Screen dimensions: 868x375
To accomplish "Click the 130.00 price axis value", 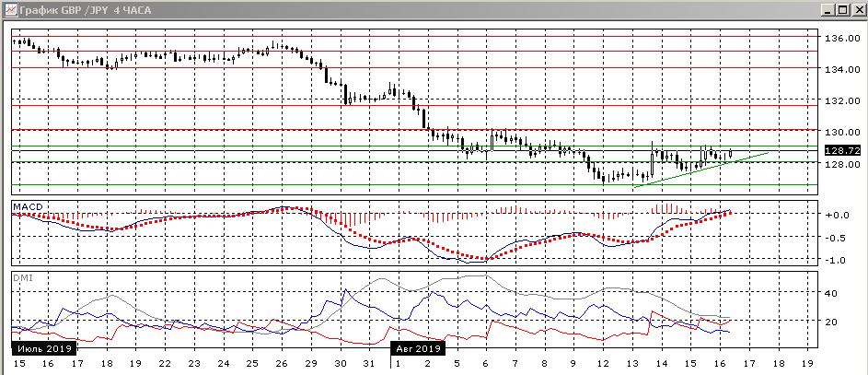I will coord(841,132).
